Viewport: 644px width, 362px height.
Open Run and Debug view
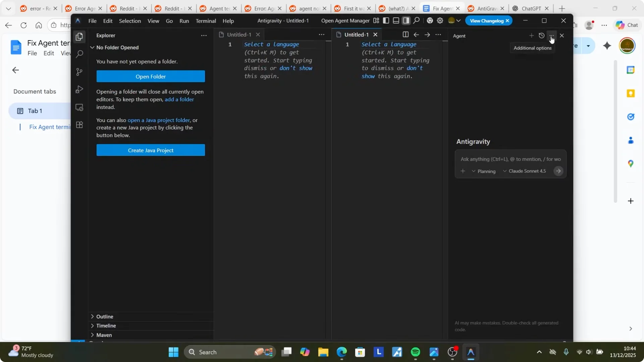79,89
